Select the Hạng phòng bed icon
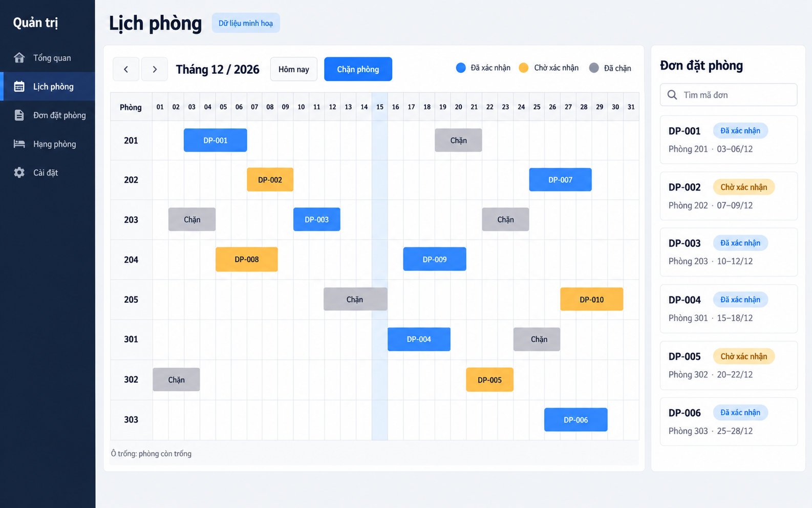Image resolution: width=812 pixels, height=508 pixels. tap(19, 144)
